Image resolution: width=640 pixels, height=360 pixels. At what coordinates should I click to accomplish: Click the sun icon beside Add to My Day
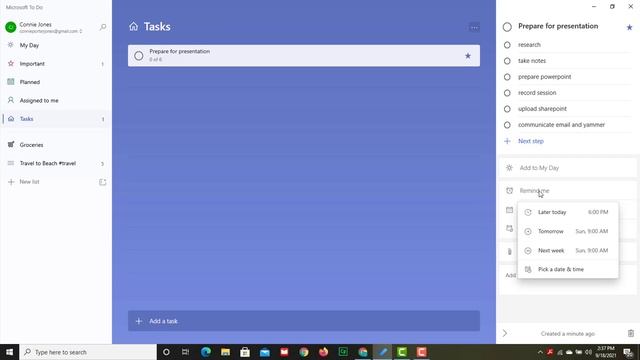[x=509, y=168]
